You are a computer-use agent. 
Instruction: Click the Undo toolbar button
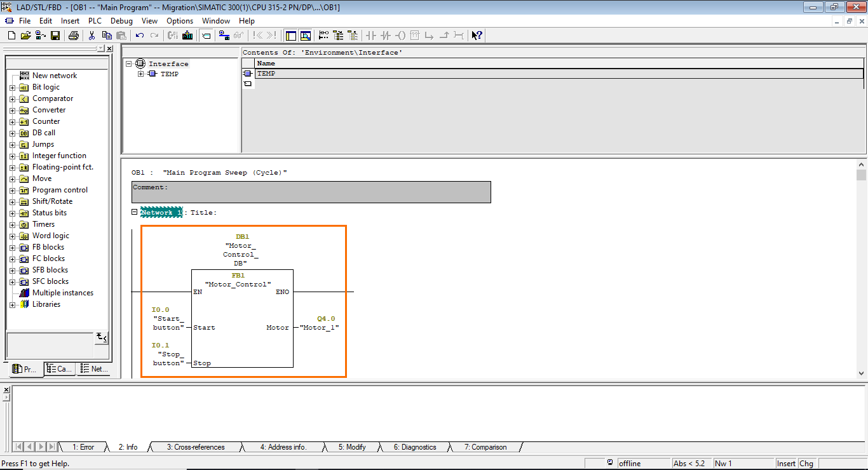click(x=140, y=36)
